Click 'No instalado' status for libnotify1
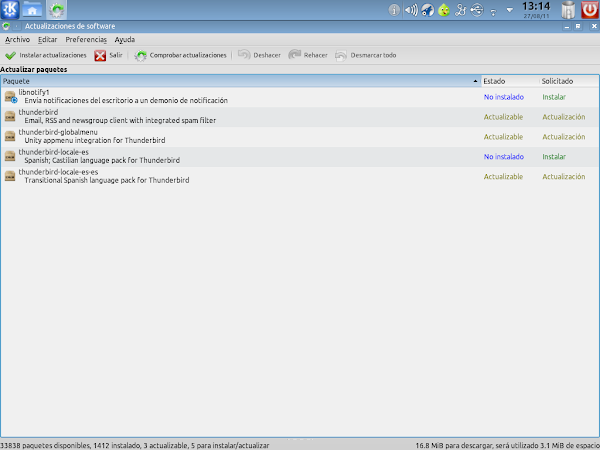Screen dimensions: 600x450 point(504,97)
